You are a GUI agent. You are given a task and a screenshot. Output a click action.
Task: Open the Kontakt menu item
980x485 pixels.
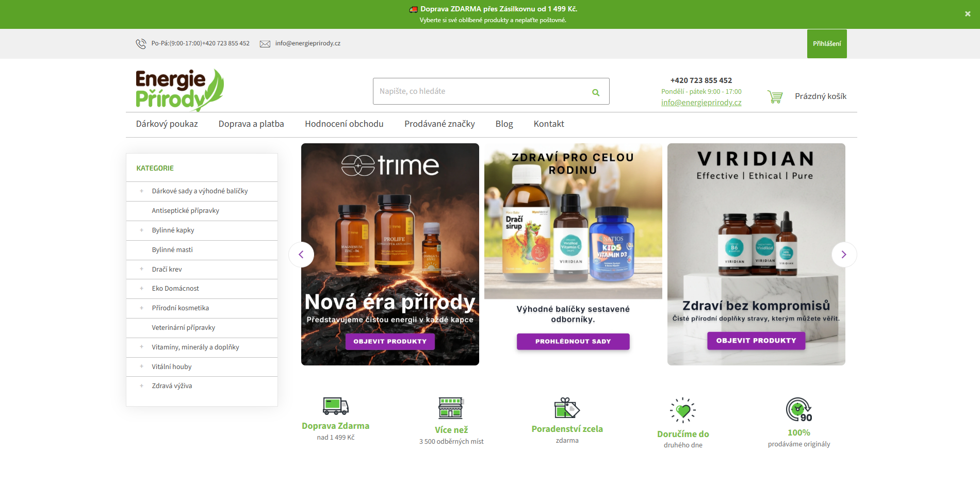coord(549,124)
